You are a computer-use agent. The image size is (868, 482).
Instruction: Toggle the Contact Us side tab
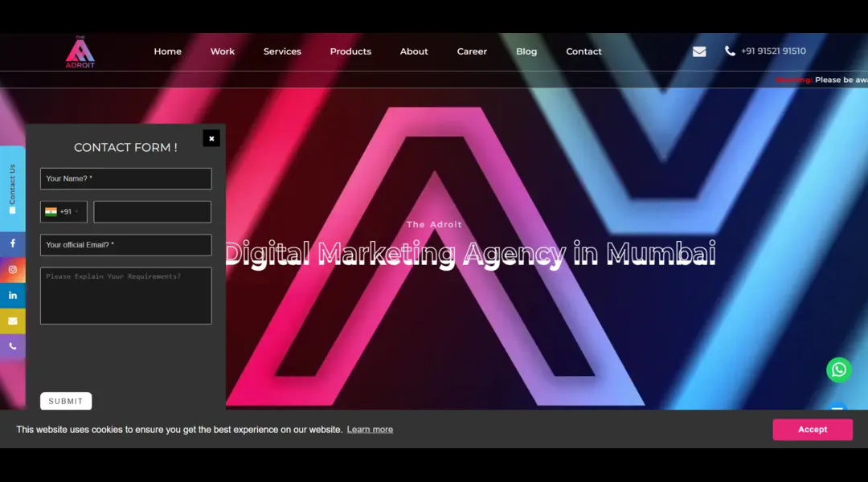pyautogui.click(x=12, y=189)
